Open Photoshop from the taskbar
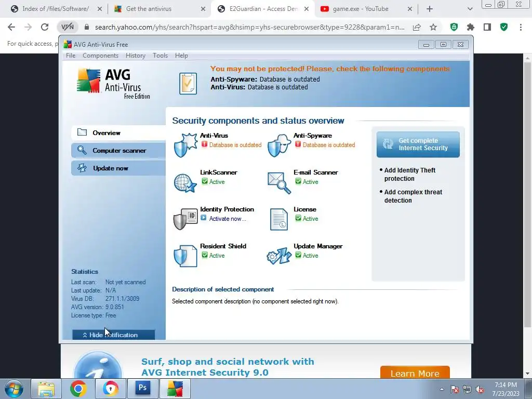Image resolution: width=532 pixels, height=399 pixels. 142,388
